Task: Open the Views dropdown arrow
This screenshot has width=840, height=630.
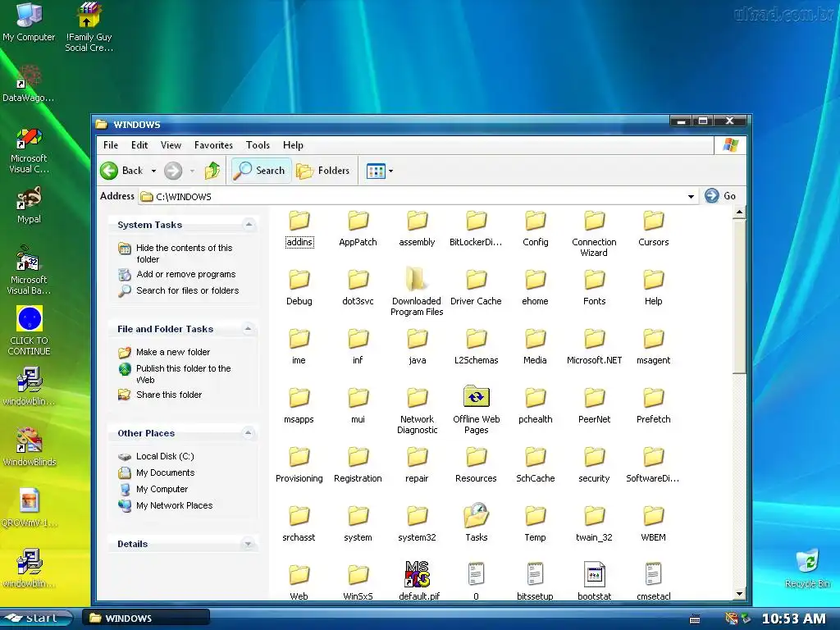Action: (390, 171)
